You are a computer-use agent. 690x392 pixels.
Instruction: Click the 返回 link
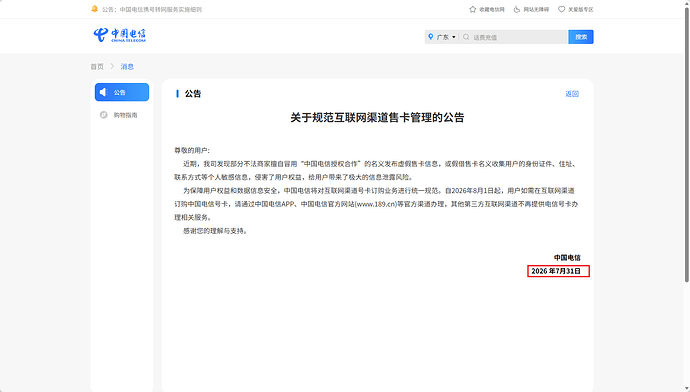coord(572,94)
